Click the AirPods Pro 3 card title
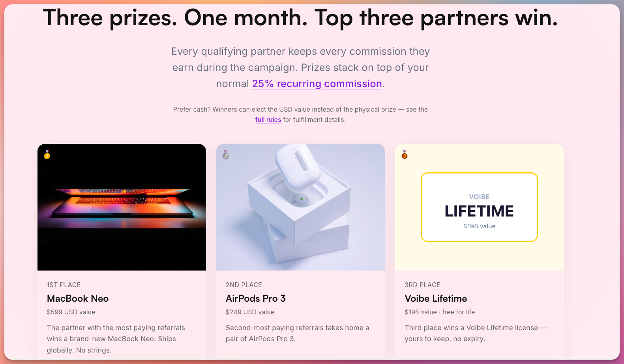Viewport: 624px width, 364px height. tap(255, 299)
